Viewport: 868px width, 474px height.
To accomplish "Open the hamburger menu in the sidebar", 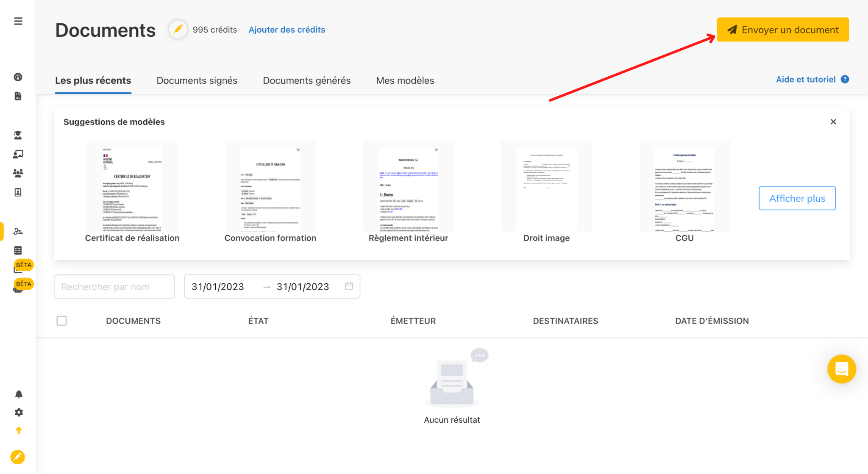I will point(18,21).
